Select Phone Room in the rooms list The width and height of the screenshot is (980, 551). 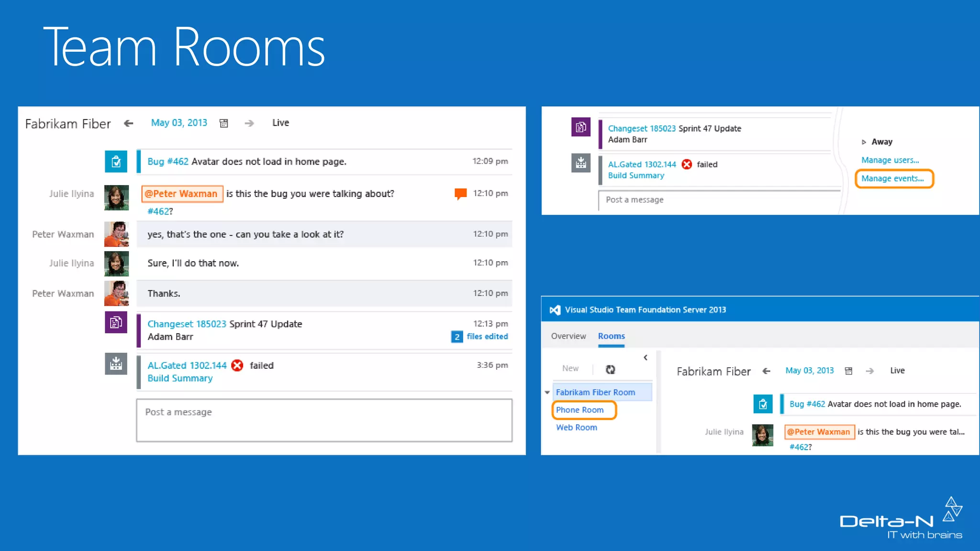pyautogui.click(x=579, y=410)
